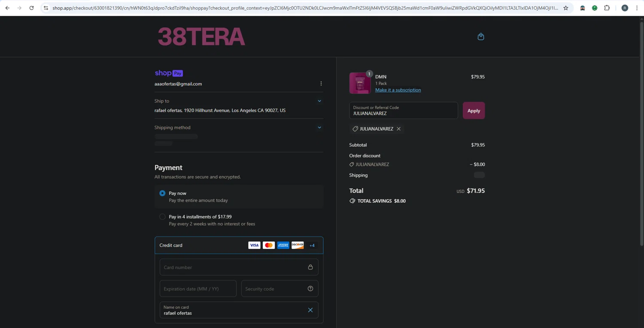Click the email aaaofertas@gmail.com
This screenshot has height=328, width=644.
[x=178, y=84]
